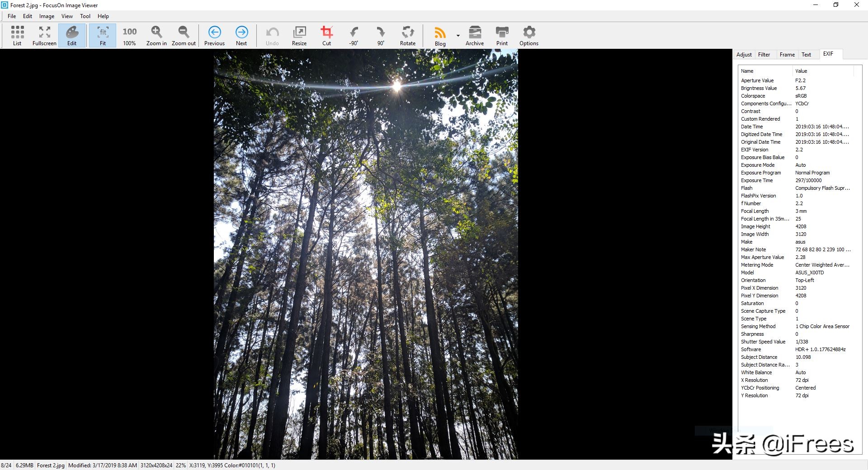Rotate image 90 degrees clockwise

[381, 35]
